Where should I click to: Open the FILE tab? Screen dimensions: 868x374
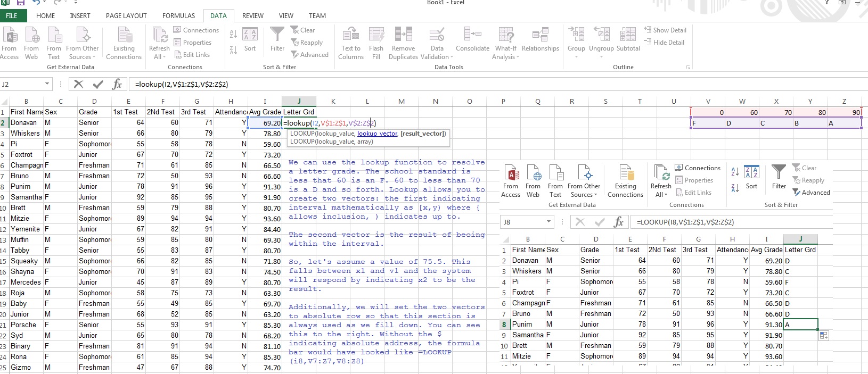click(12, 16)
